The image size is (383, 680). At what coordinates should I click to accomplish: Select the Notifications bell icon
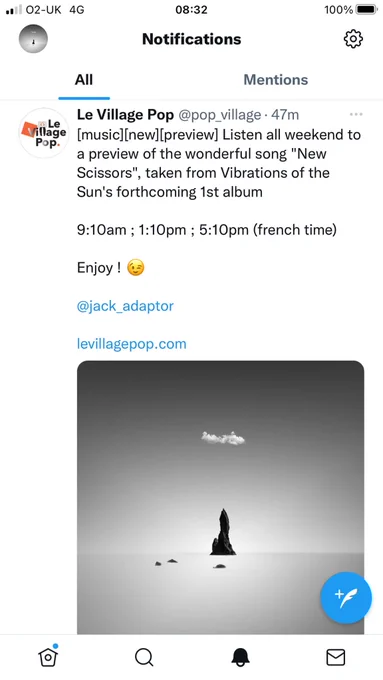(x=240, y=657)
